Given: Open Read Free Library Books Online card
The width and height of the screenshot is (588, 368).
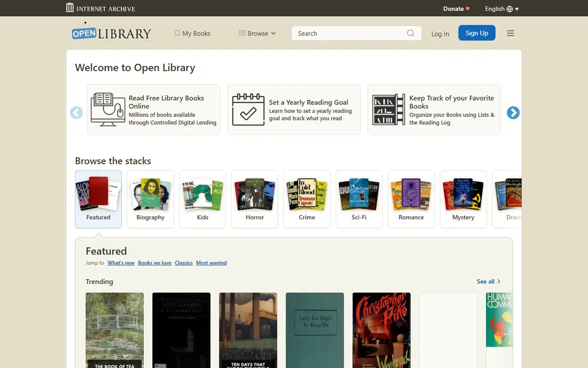Looking at the screenshot, I should tap(154, 110).
